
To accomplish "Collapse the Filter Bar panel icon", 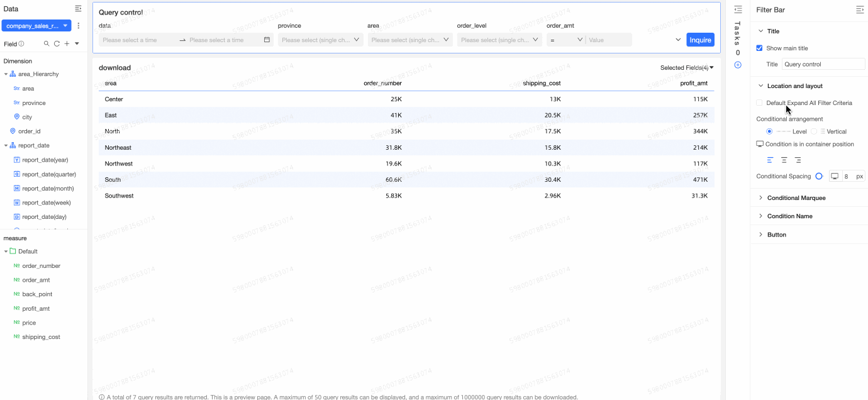I will pyautogui.click(x=860, y=9).
